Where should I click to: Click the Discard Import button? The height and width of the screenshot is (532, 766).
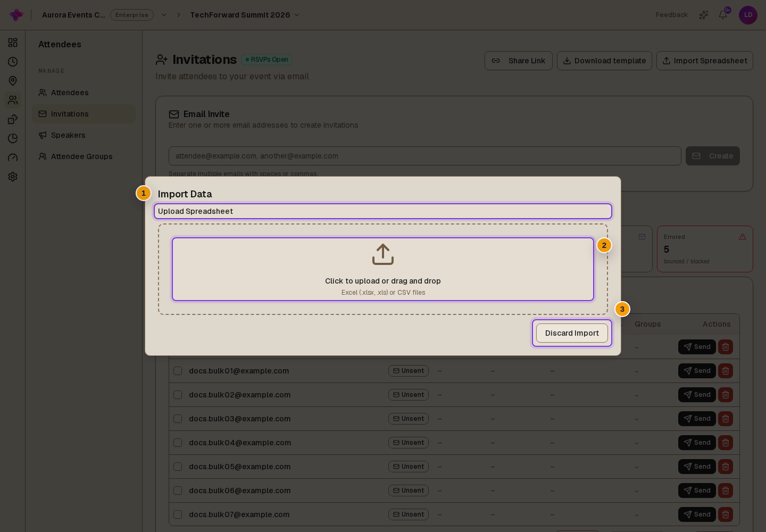572,333
